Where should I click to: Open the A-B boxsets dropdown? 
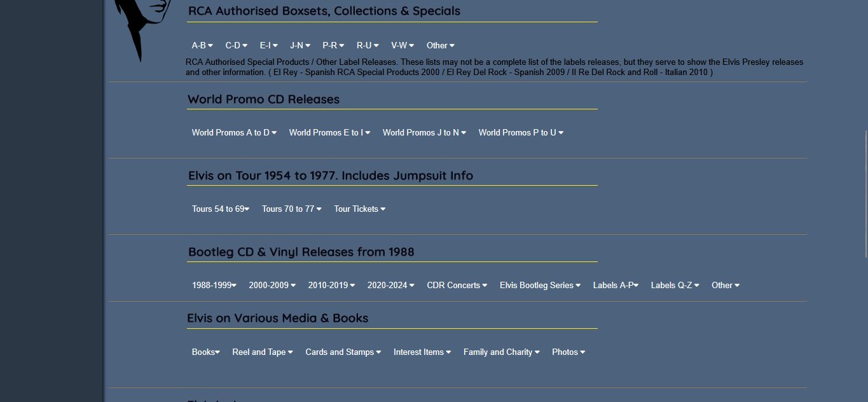(202, 45)
